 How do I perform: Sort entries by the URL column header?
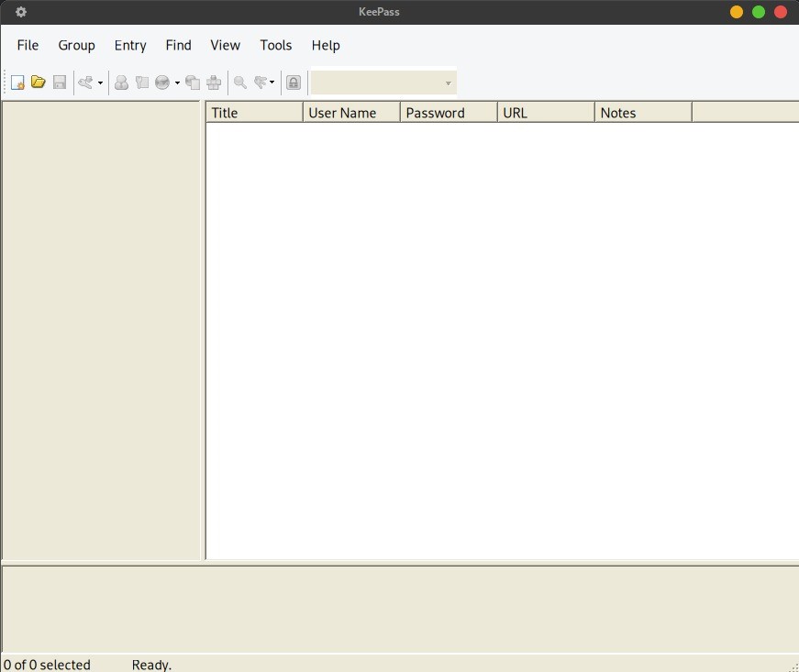[546, 113]
